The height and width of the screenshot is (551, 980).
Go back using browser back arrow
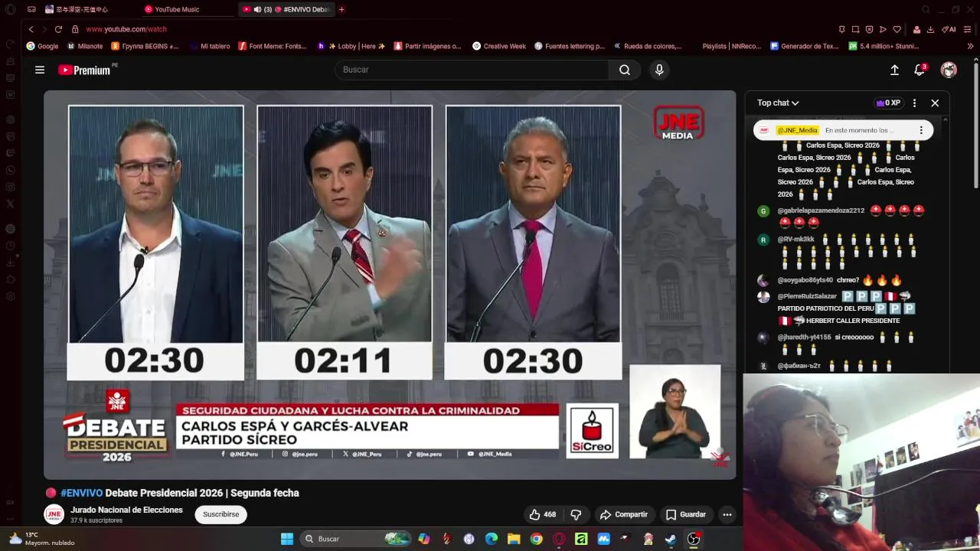[x=31, y=29]
